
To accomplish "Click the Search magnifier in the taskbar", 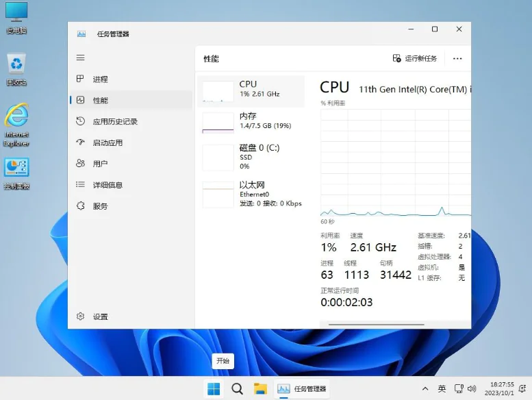I will [237, 389].
